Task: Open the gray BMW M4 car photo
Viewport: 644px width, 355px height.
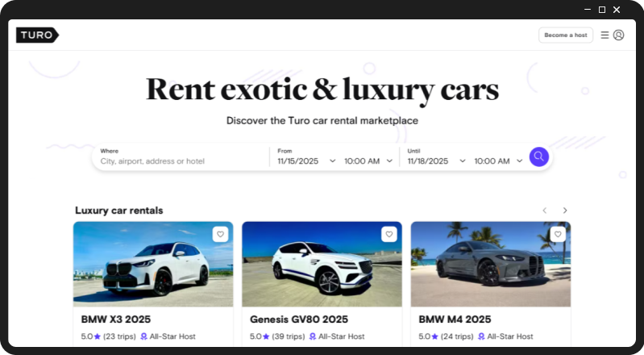Action: (x=491, y=264)
